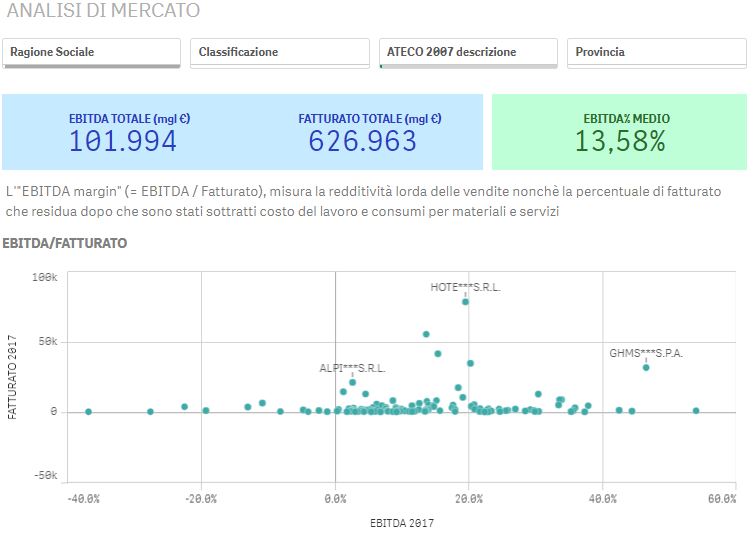Click the ALPI***S.R.L. point label
Image resolution: width=753 pixels, height=536 pixels.
coord(352,368)
